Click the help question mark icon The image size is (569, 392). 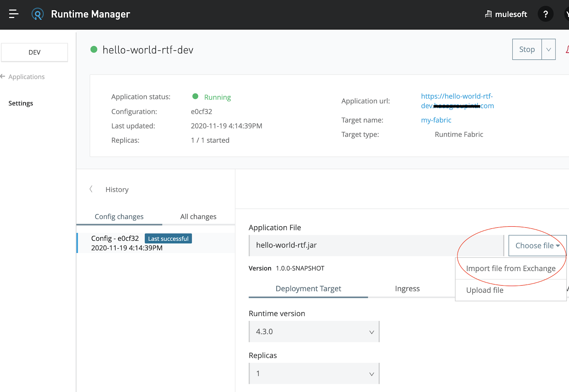point(545,14)
